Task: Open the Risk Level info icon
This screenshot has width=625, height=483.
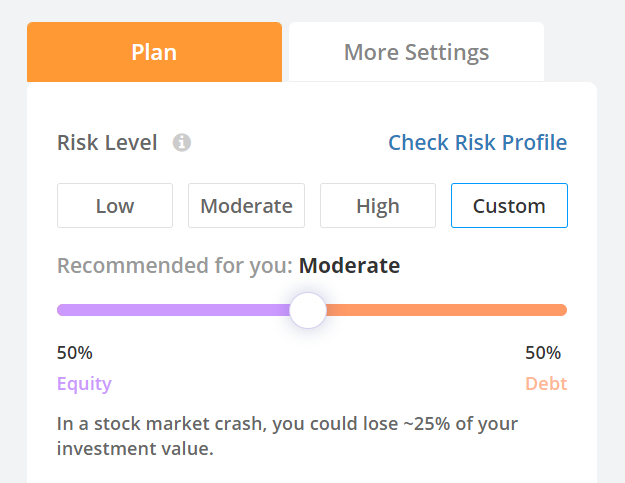Action: (181, 143)
